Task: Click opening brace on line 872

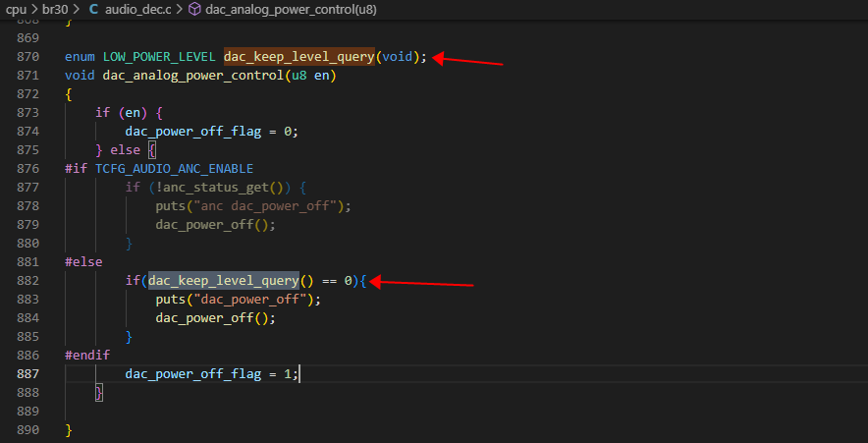Action: click(x=69, y=94)
